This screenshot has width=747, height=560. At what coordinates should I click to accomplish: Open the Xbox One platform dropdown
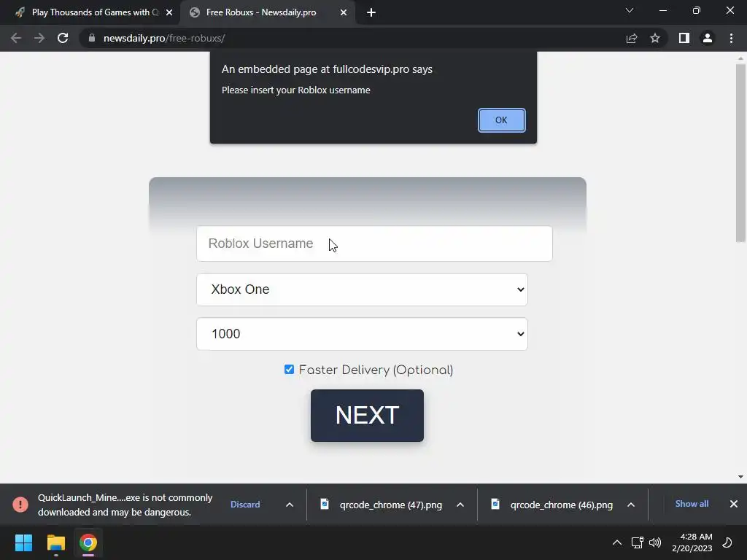(x=362, y=289)
